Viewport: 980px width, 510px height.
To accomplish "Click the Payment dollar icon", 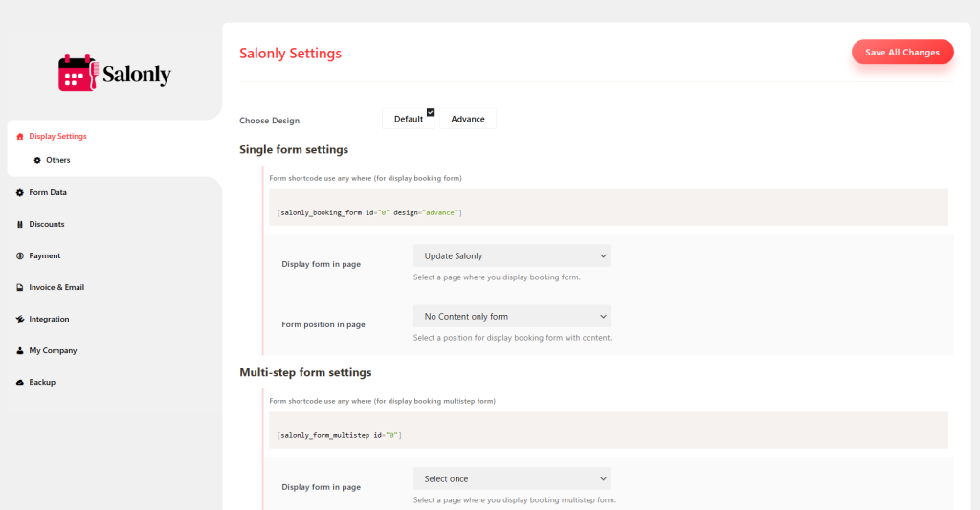I will point(20,255).
